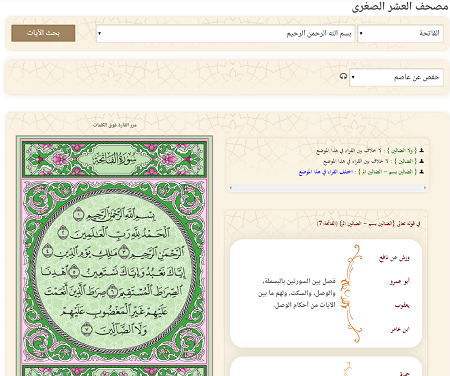This screenshot has height=376, width=450.
Task: Click the person icon beside second الضالين row
Action: pyautogui.click(x=421, y=161)
